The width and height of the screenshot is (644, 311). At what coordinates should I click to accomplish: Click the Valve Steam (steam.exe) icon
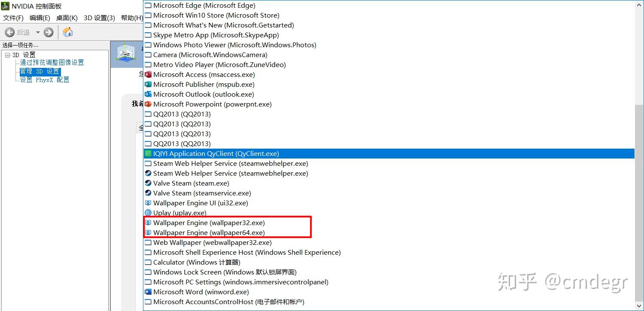click(148, 183)
